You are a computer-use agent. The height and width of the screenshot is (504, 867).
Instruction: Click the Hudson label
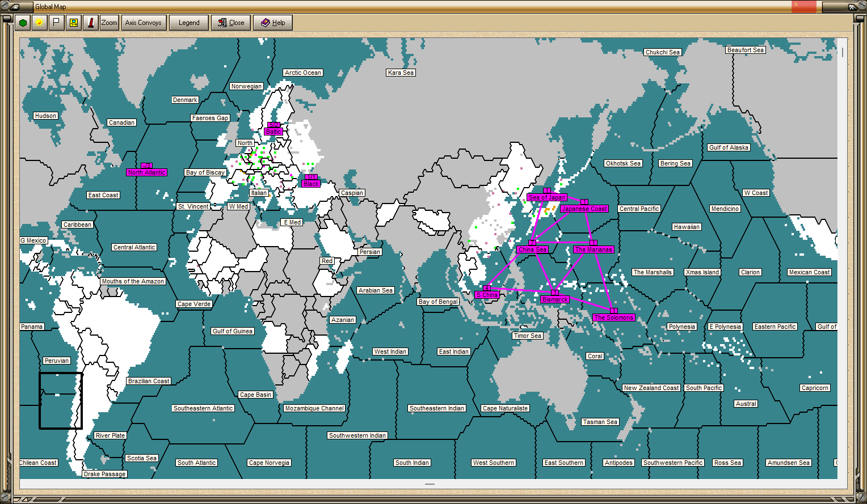pyautogui.click(x=45, y=116)
